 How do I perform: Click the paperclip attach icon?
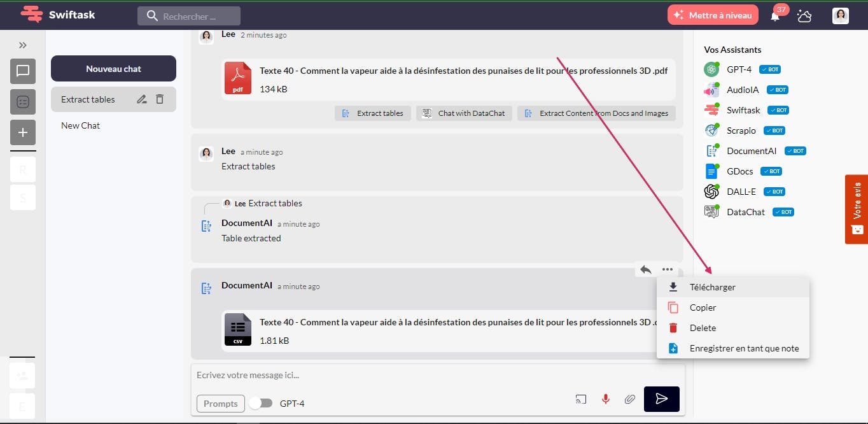click(629, 399)
